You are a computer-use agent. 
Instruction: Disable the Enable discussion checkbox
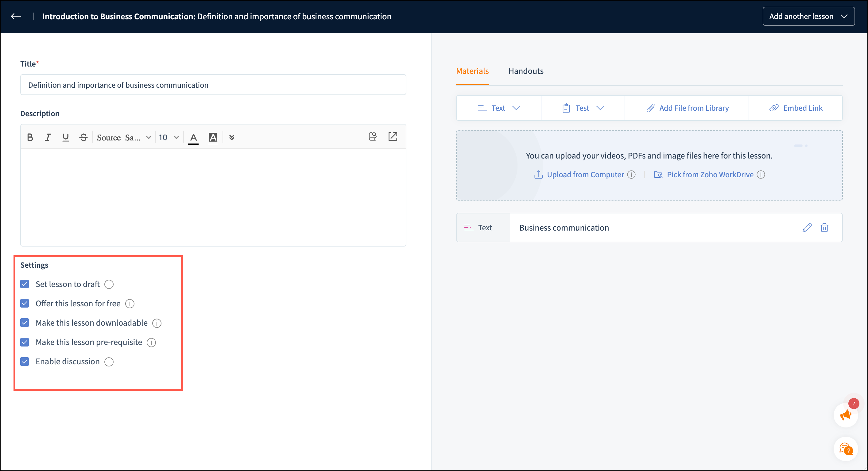25,361
